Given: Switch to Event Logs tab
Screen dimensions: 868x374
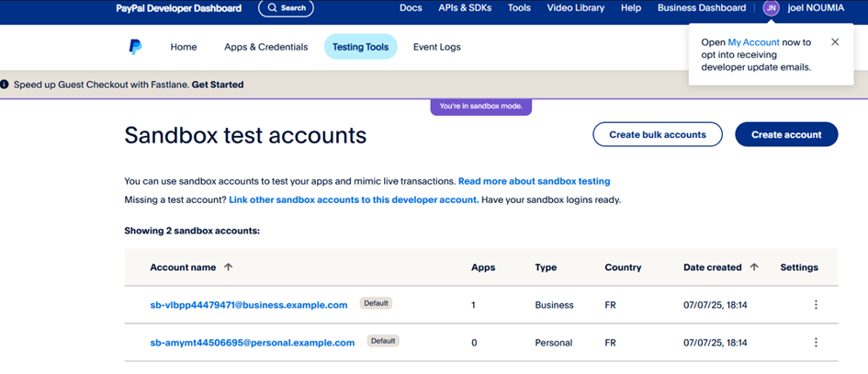Looking at the screenshot, I should [437, 47].
